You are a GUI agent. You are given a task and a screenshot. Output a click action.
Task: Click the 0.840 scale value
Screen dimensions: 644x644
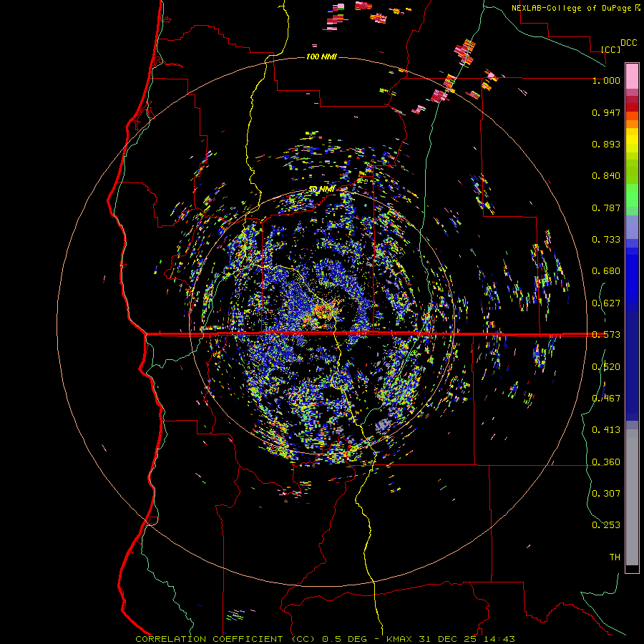[x=606, y=176]
